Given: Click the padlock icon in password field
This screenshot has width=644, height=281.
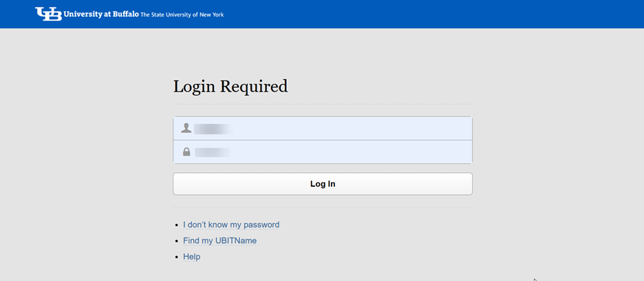Looking at the screenshot, I should click(186, 152).
